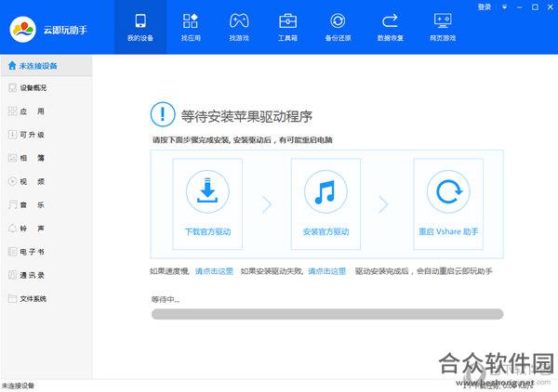The height and width of the screenshot is (392, 558).
Task: Close the 云即玩助手 window
Action: click(551, 7)
